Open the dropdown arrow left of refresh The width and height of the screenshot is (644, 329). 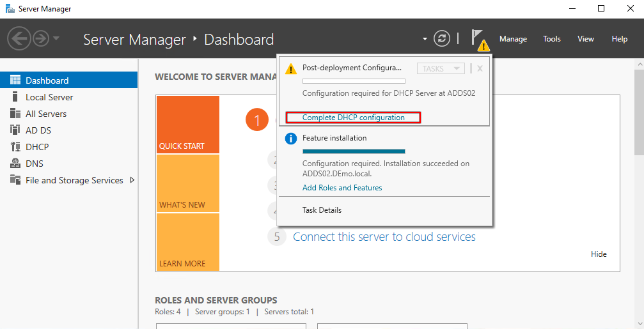coord(425,40)
